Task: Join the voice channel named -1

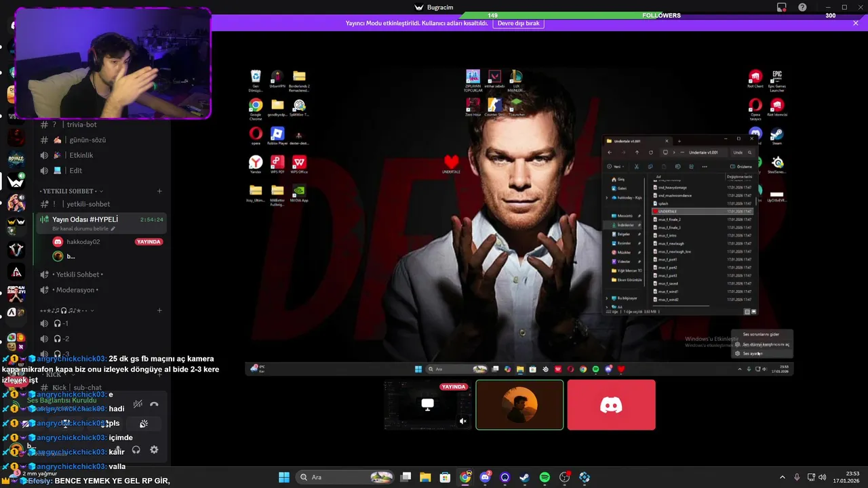Action: coord(102,323)
